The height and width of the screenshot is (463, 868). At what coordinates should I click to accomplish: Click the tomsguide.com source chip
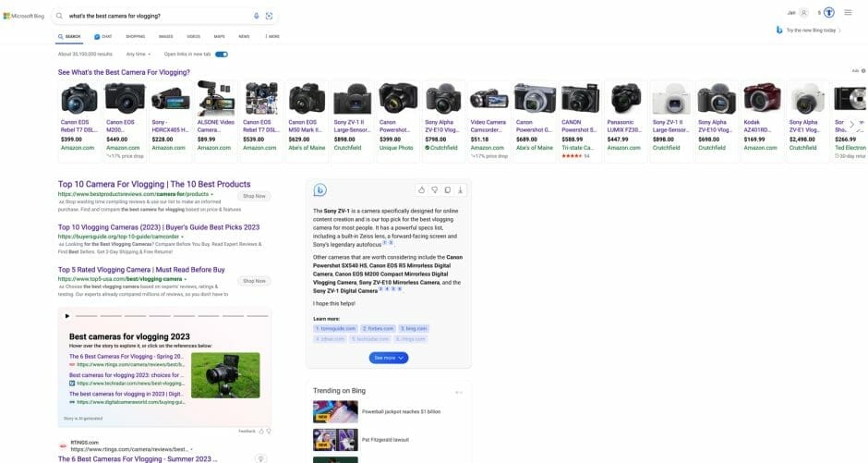[x=335, y=328]
